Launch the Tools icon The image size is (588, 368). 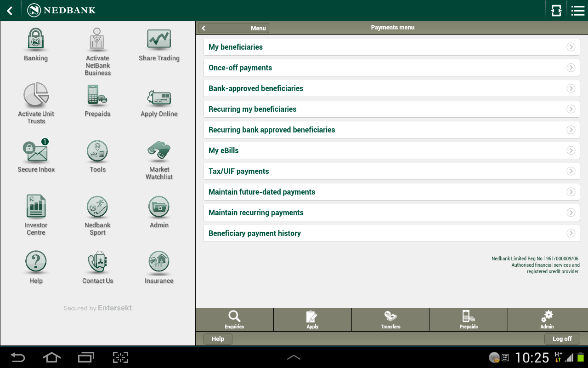click(x=97, y=151)
